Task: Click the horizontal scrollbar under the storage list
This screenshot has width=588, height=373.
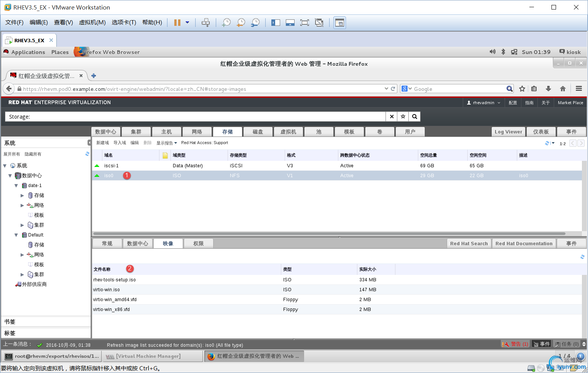Action: 329,233
